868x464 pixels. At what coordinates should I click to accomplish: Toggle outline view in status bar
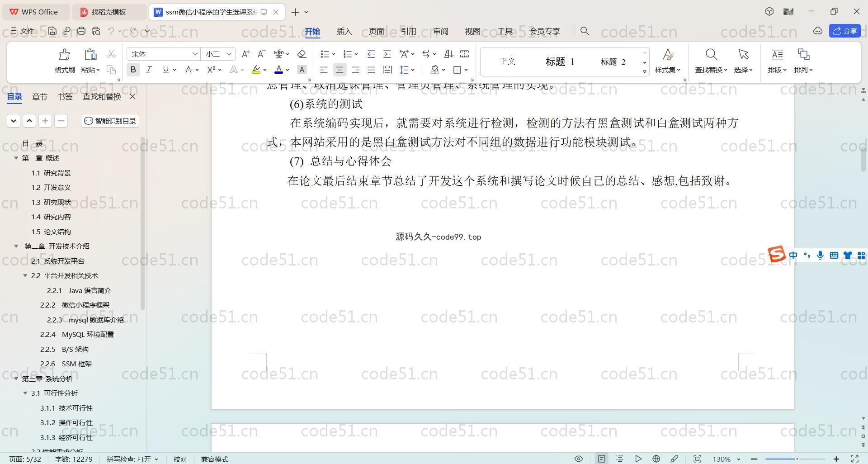coord(620,459)
